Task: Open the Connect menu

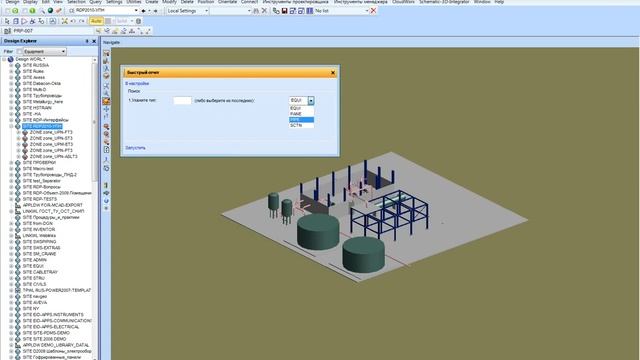Action: (x=249, y=2)
